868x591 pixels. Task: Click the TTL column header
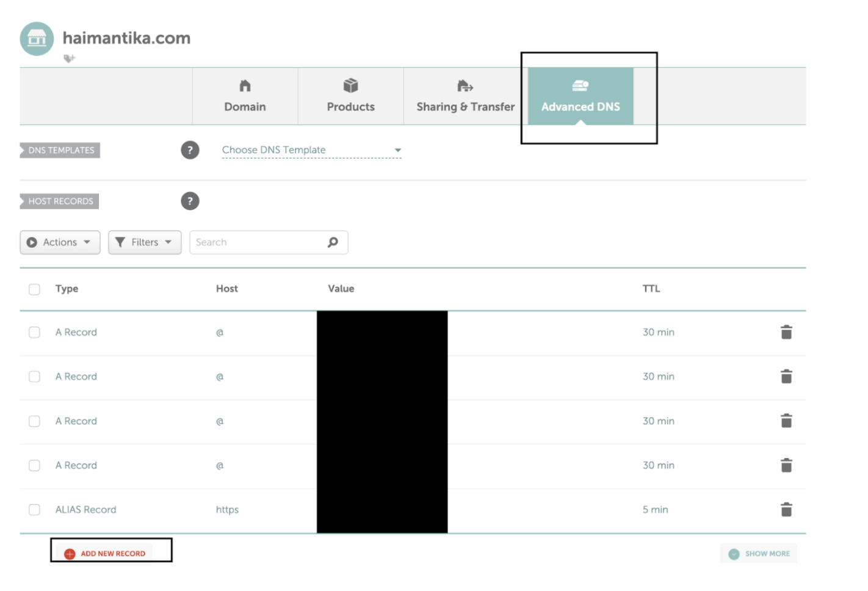651,289
